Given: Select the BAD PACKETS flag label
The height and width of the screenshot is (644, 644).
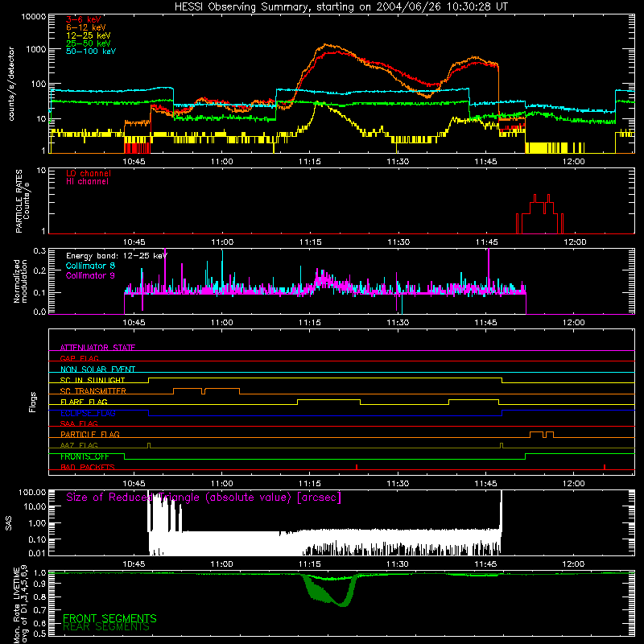Looking at the screenshot, I should click(88, 467).
